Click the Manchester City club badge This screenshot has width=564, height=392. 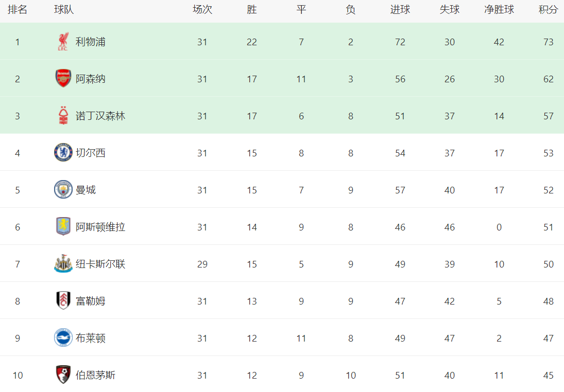tap(63, 189)
